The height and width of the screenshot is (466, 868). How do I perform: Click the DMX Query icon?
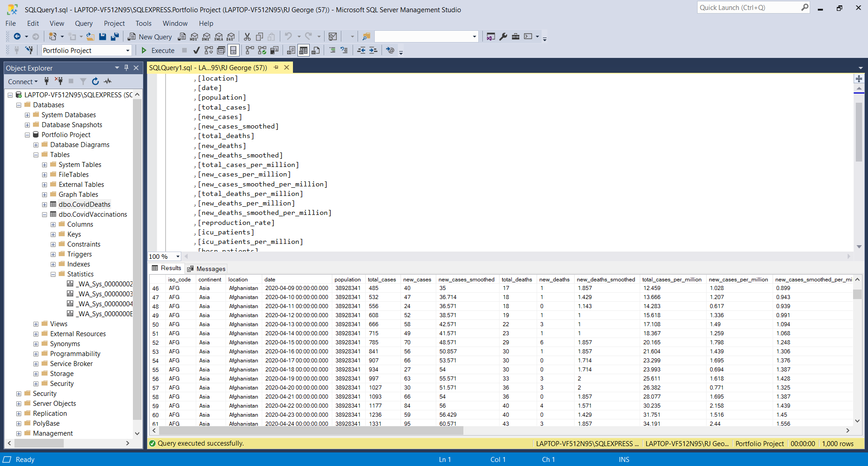point(206,37)
